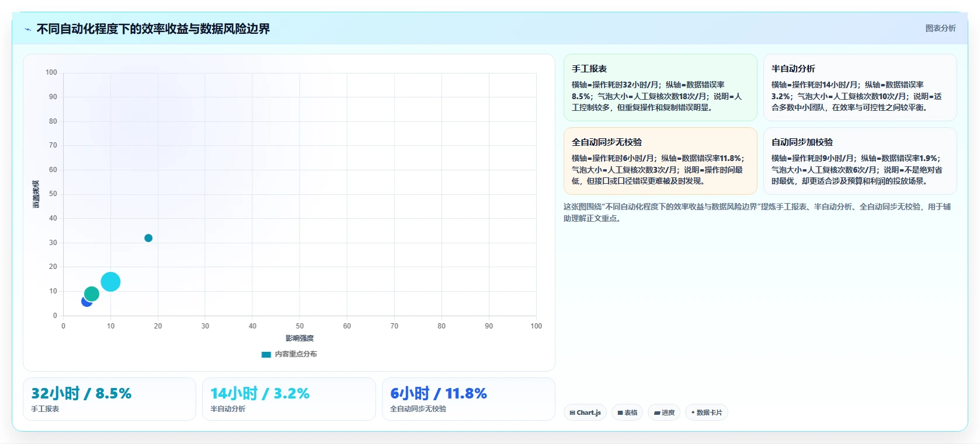The width and height of the screenshot is (980, 444).
Task: Click the 6小时 / 11.8% stat card
Action: click(468, 399)
